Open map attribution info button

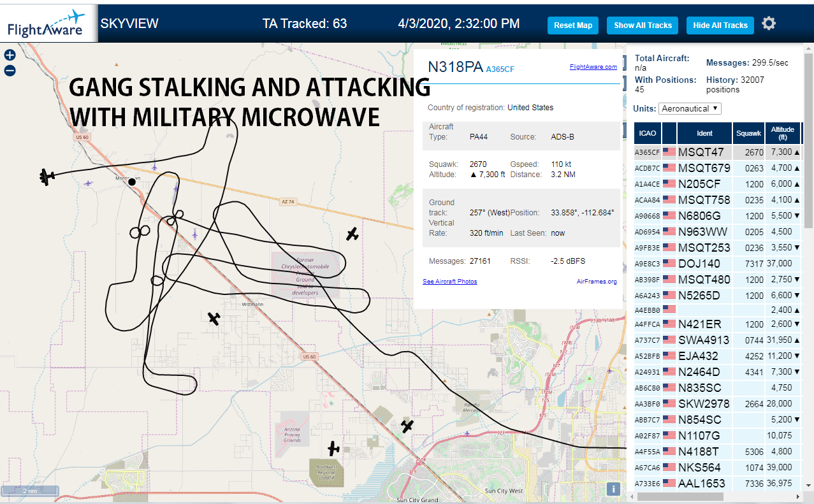click(x=613, y=489)
